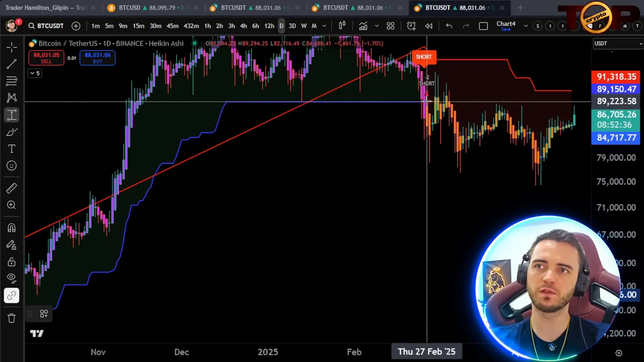
Task: Click the 84,717.77 blue price label
Action: 616,138
